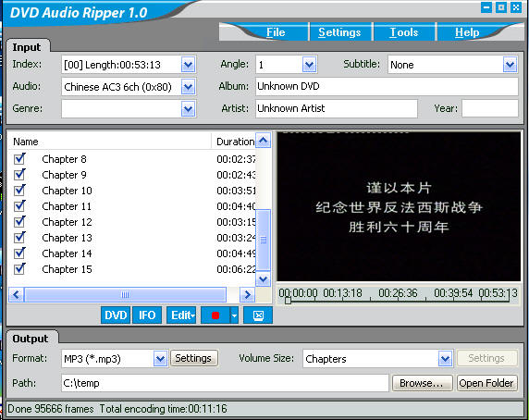
Task: Click the video preview image
Action: 399,206
